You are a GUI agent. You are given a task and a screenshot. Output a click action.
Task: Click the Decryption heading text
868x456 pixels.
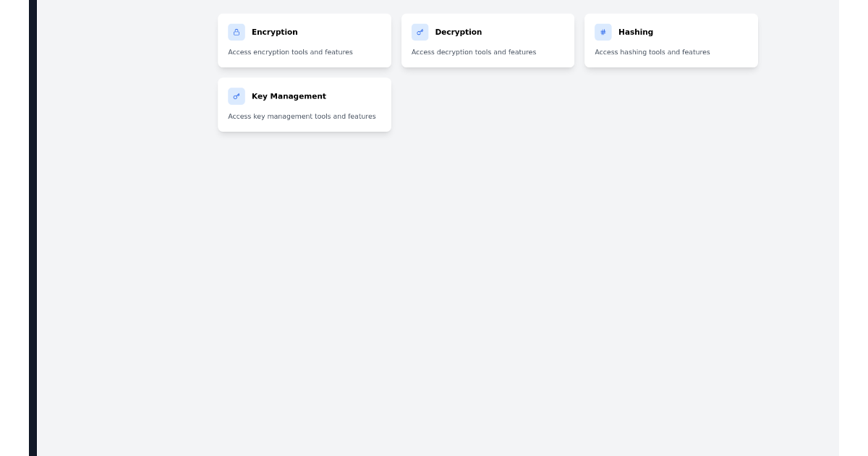[459, 32]
